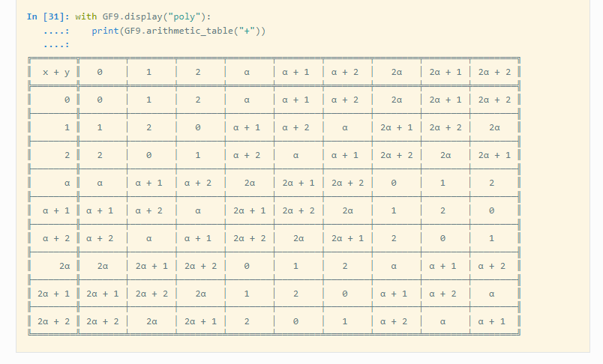Viewport: 603px width, 364px height.
Task: Click the '0' result in row 1, column 2
Action: [x=198, y=127]
